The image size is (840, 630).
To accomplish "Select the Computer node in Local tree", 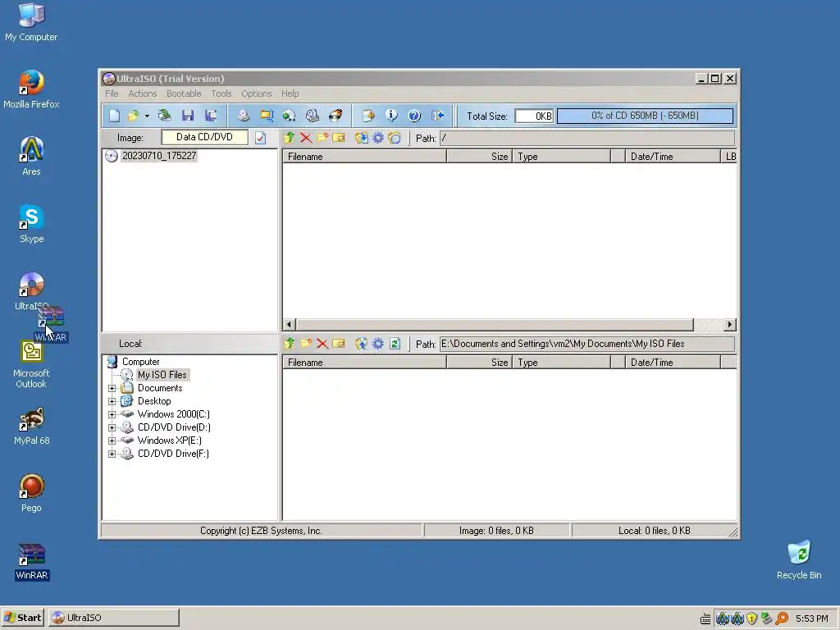I will pyautogui.click(x=141, y=362).
